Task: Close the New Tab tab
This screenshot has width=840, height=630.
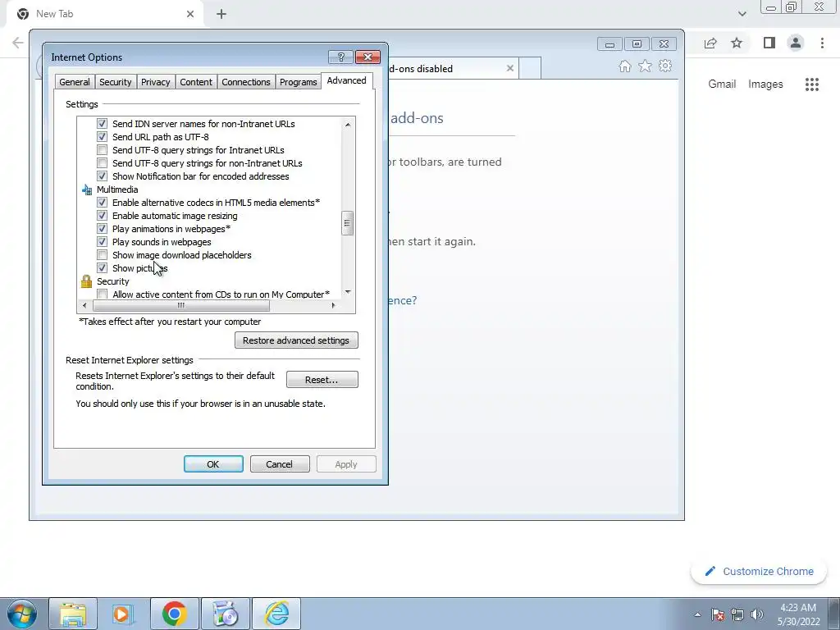Action: pyautogui.click(x=190, y=14)
